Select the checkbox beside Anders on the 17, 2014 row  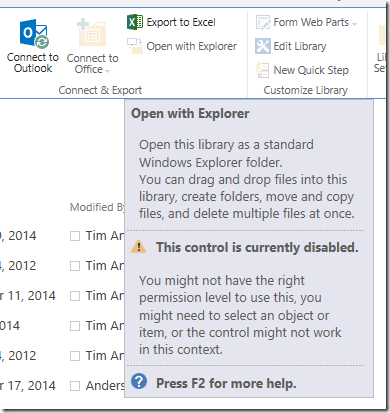pos(75,386)
